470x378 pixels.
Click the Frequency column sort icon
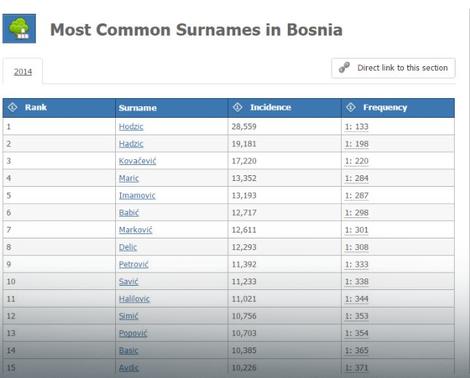[351, 107]
